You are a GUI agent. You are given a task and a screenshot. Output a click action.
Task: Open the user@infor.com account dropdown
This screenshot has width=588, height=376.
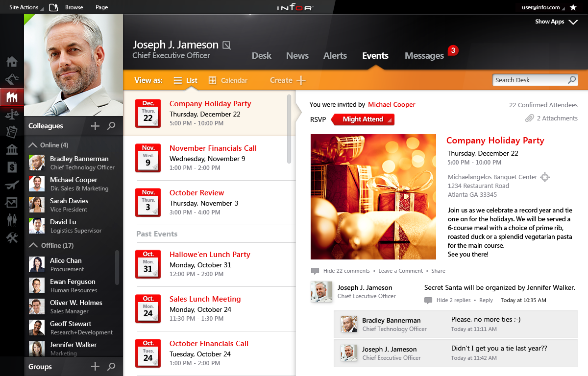(x=543, y=7)
